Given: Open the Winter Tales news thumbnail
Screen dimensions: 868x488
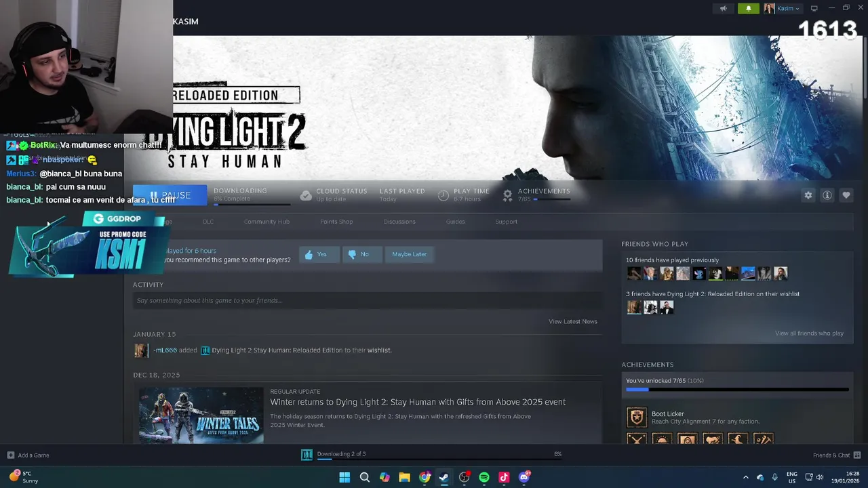Looking at the screenshot, I should 201,415.
